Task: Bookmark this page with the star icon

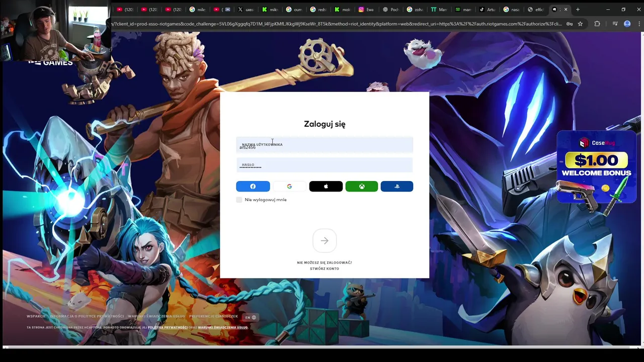Action: click(580, 24)
